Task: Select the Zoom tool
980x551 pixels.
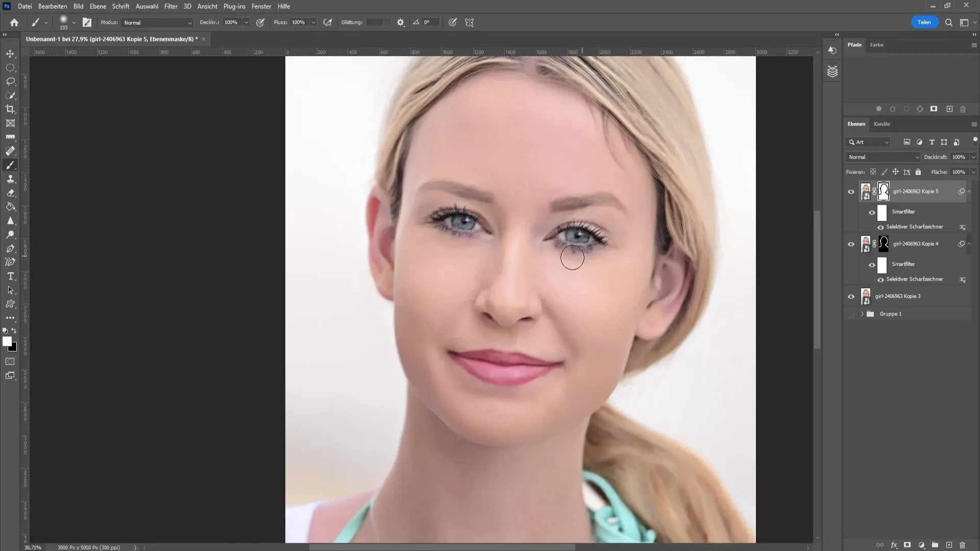Action: pyautogui.click(x=11, y=236)
